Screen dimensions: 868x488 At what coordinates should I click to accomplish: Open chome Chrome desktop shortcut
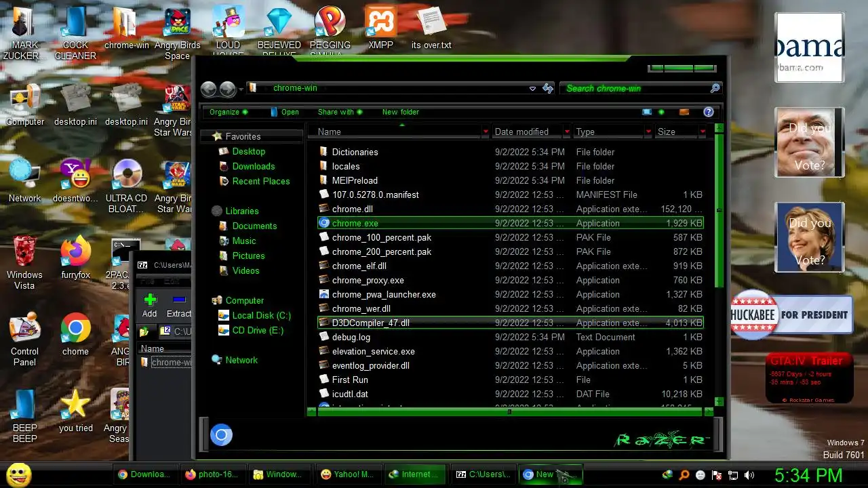[x=75, y=328]
